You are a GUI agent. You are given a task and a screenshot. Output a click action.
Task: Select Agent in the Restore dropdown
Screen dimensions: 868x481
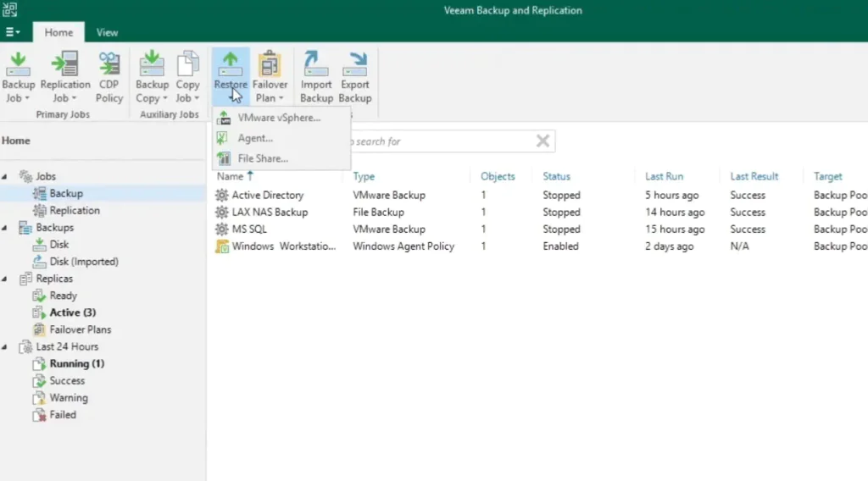(x=255, y=138)
